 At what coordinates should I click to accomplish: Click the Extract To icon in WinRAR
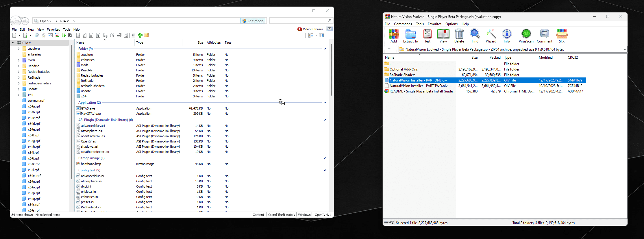(410, 34)
